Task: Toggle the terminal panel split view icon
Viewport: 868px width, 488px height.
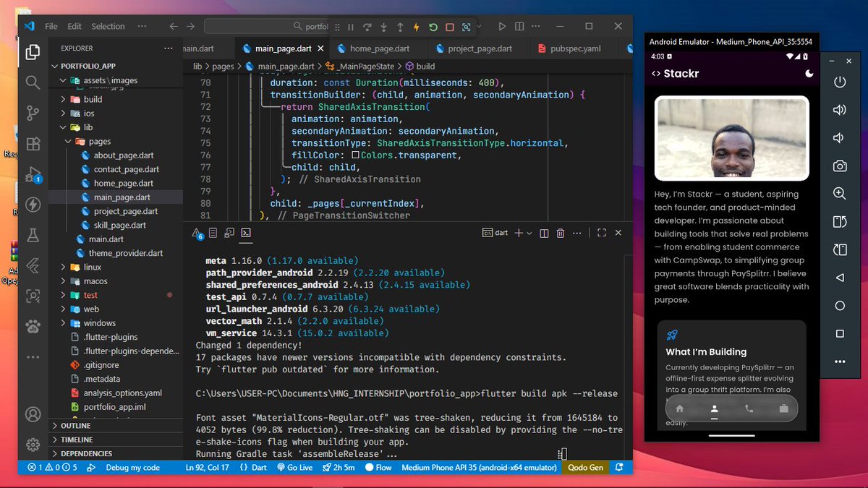Action: pyautogui.click(x=545, y=233)
